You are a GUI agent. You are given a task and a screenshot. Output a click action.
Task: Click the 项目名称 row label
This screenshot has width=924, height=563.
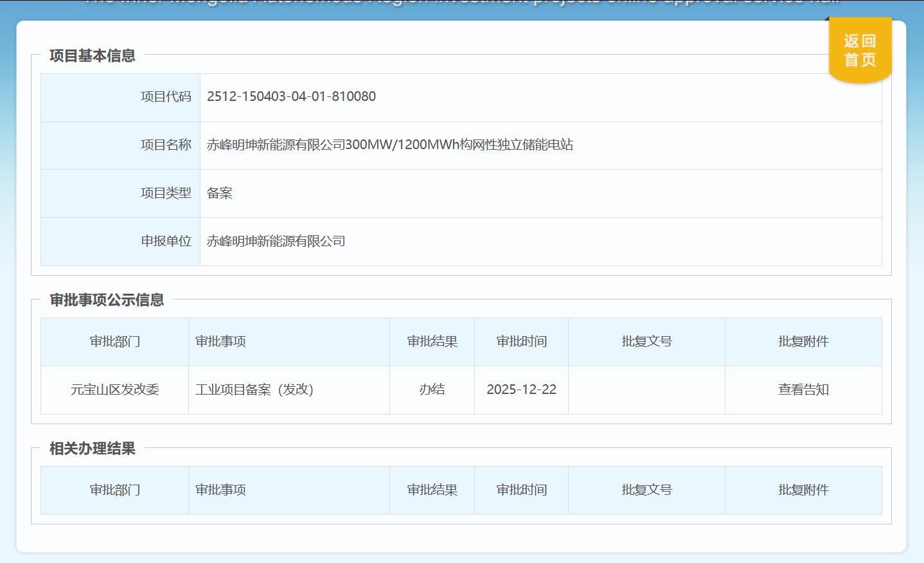click(x=166, y=145)
